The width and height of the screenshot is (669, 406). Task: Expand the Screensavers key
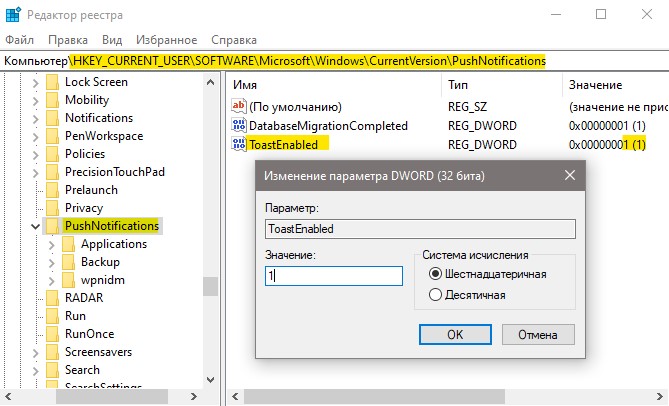pos(36,353)
